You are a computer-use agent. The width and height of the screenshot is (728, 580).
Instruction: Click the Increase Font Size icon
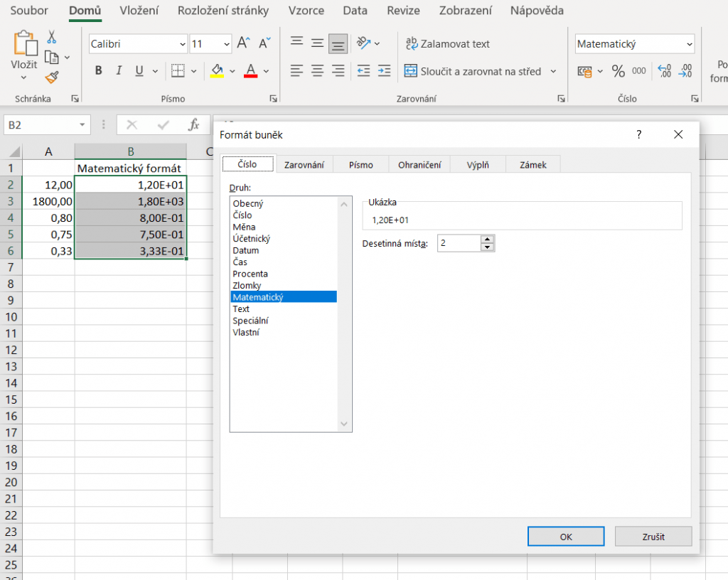243,43
